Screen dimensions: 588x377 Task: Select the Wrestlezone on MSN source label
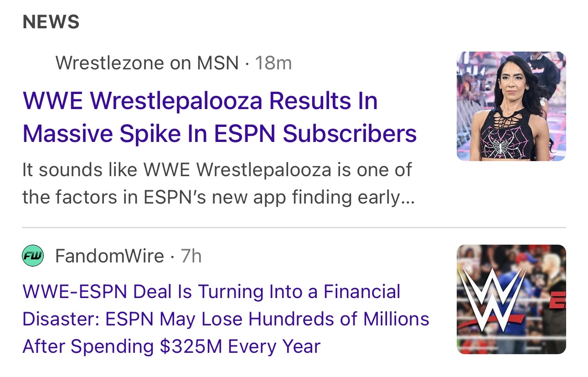[147, 63]
